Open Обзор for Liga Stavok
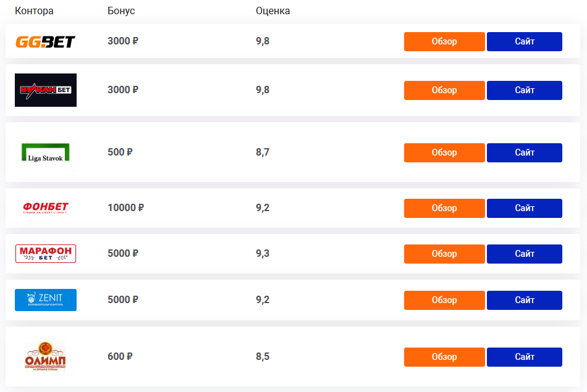Image resolution: width=587 pixels, height=392 pixels. coord(444,152)
